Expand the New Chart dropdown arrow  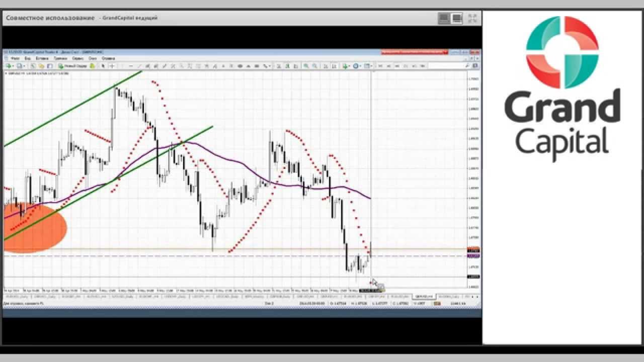13,66
